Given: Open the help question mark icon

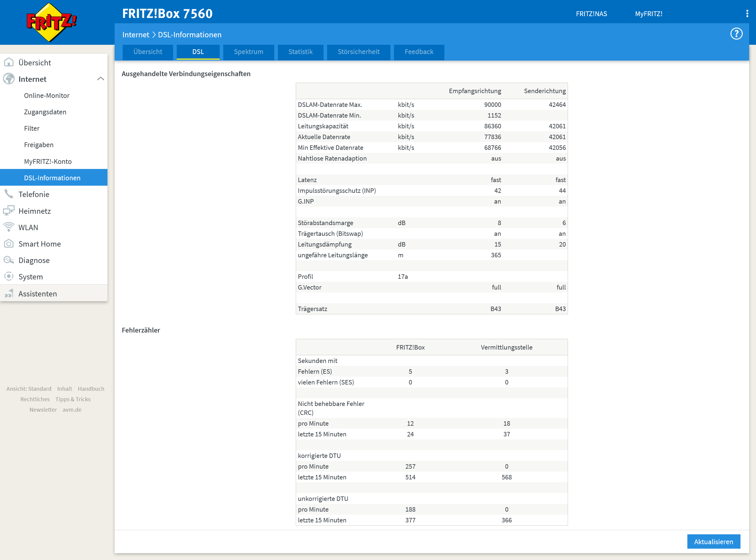Looking at the screenshot, I should pyautogui.click(x=736, y=34).
